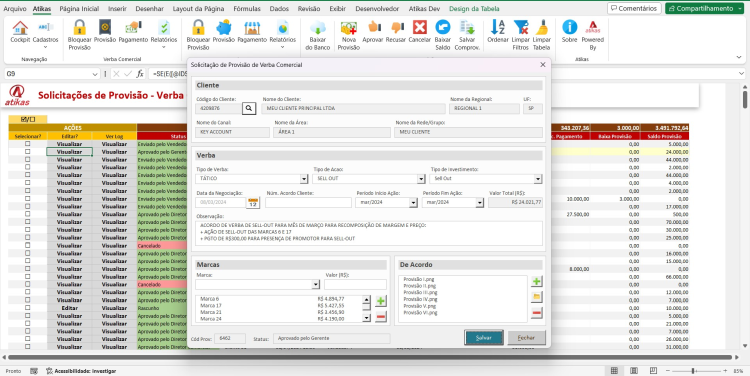Image resolution: width=750 pixels, height=376 pixels.
Task: Open the Desenvolvedor tab
Action: (377, 9)
